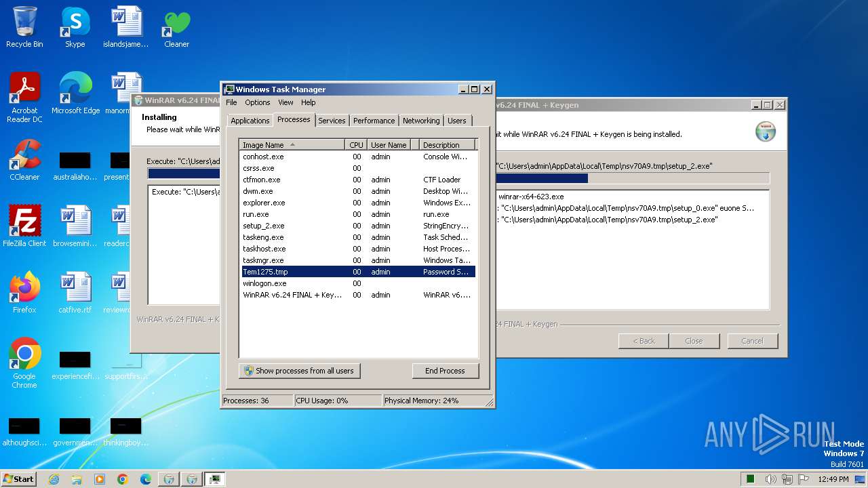Open Task Manager File menu
The image size is (868, 488).
click(231, 102)
